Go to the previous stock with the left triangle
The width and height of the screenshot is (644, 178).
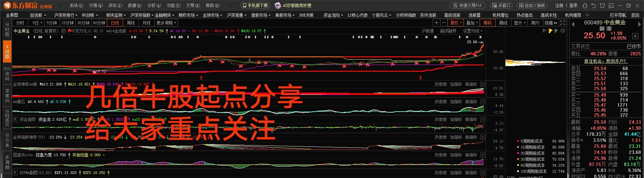pos(573,24)
